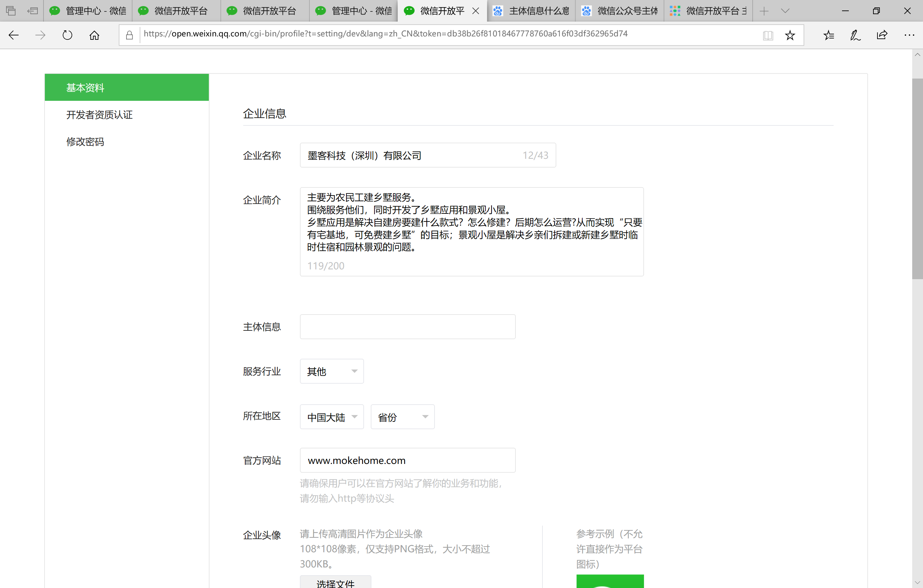Click the 选择文件 upload button

(335, 582)
